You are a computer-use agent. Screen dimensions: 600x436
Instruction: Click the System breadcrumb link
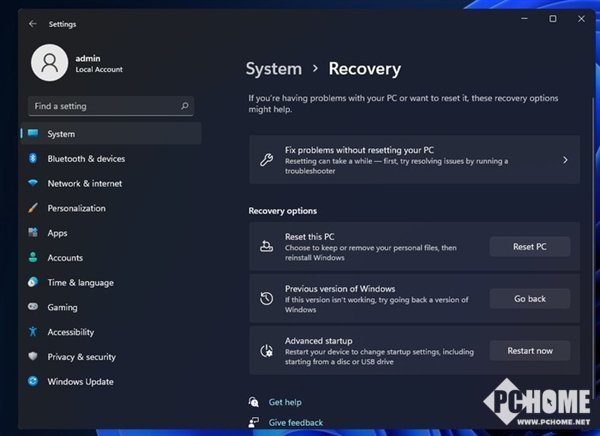pos(273,69)
